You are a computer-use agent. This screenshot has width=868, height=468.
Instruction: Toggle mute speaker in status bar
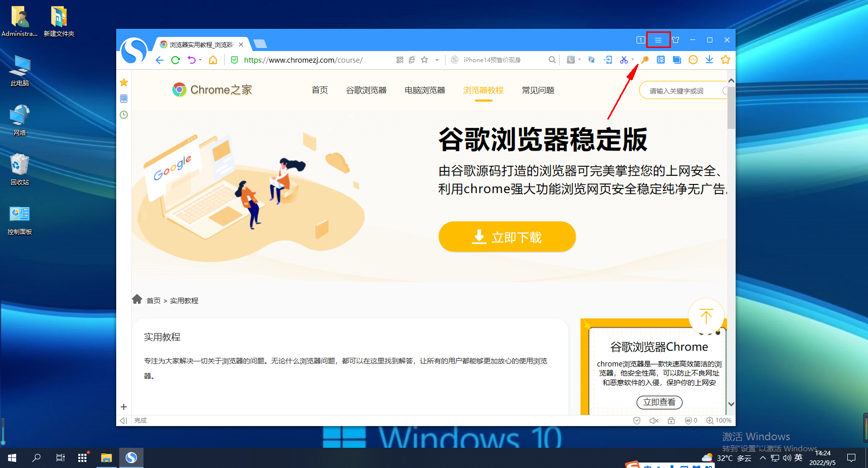click(654, 420)
